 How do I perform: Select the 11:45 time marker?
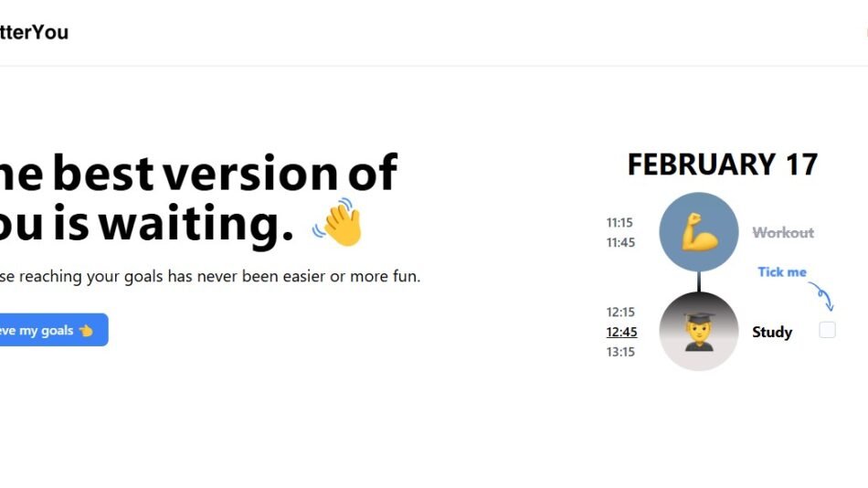pos(619,242)
